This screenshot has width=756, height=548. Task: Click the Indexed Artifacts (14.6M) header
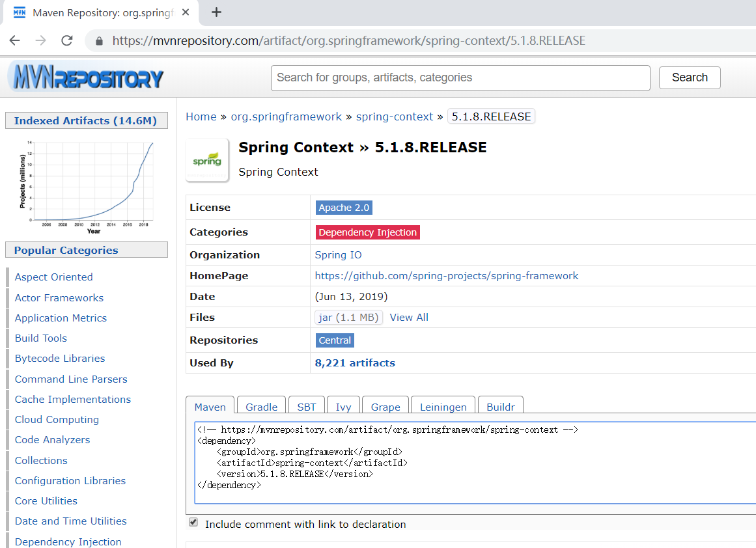tap(86, 120)
